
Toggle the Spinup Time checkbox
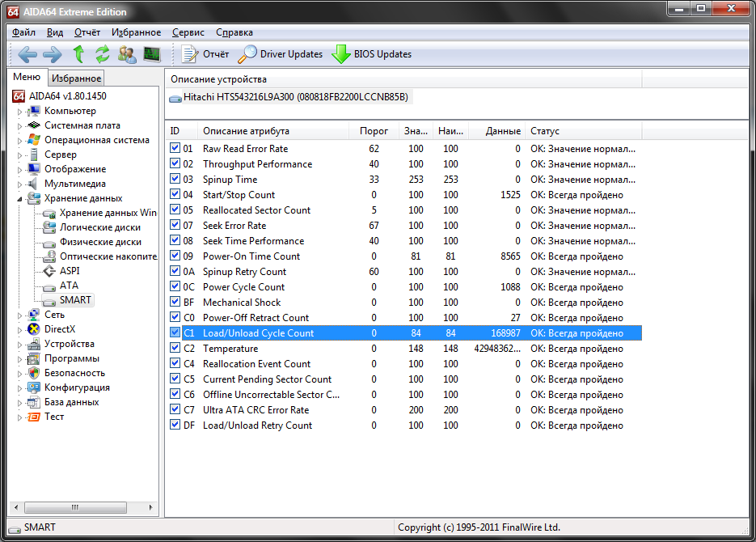(x=175, y=179)
